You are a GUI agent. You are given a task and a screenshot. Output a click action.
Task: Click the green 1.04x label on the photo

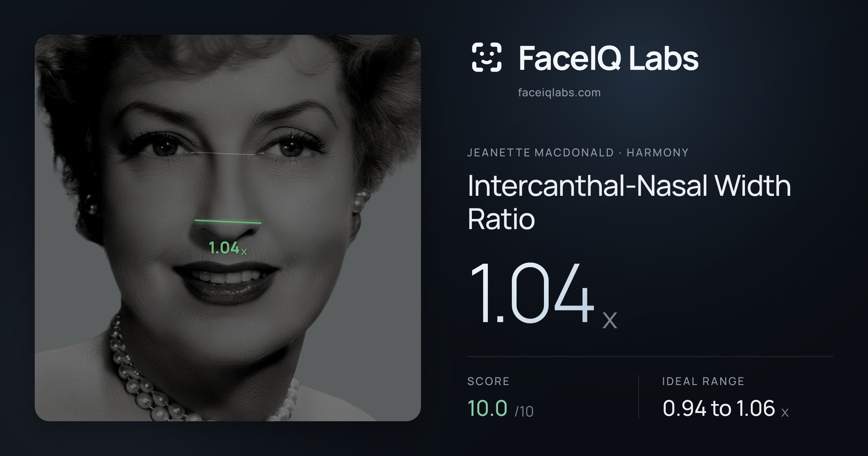228,248
